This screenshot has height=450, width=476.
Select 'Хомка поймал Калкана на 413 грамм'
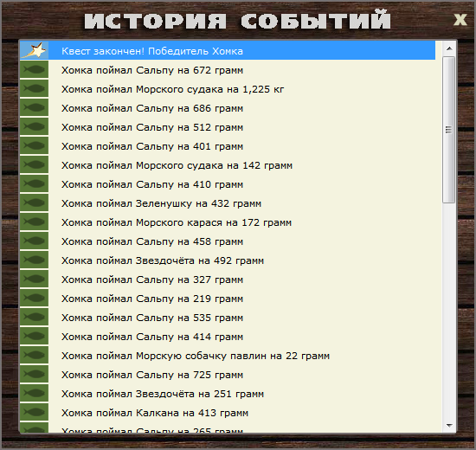pyautogui.click(x=228, y=412)
